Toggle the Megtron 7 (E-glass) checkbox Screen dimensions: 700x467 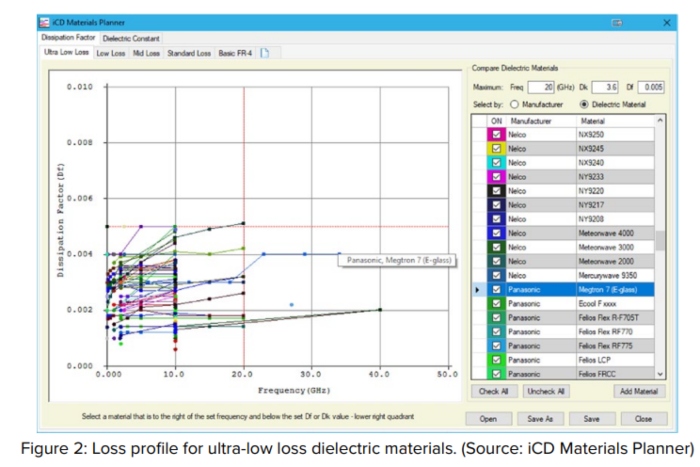coord(496,289)
